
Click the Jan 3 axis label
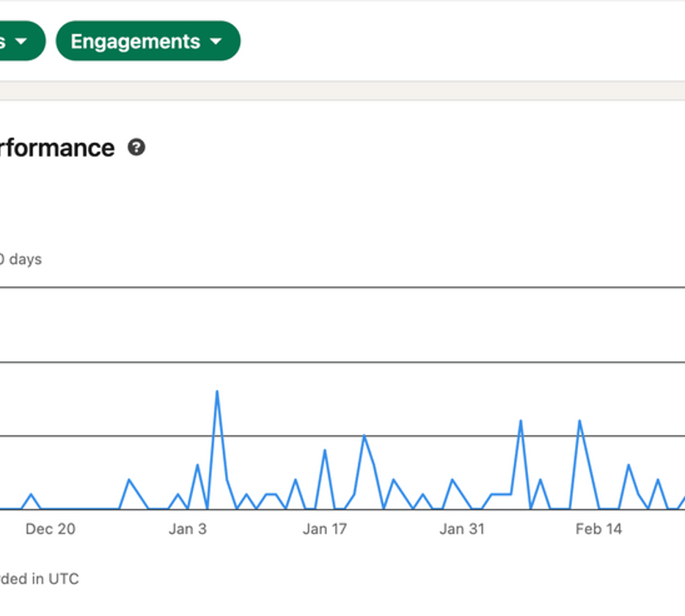188,529
